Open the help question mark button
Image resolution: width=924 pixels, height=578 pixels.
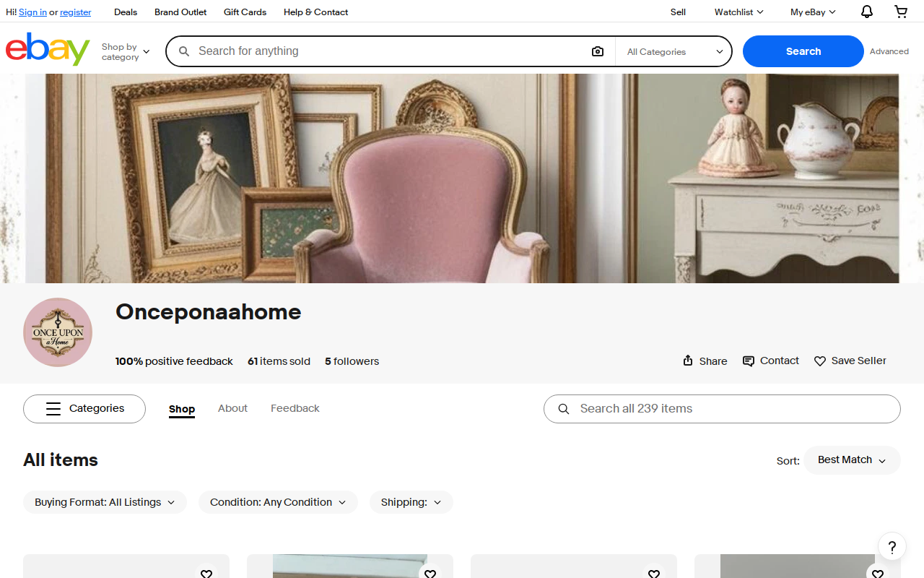[892, 547]
